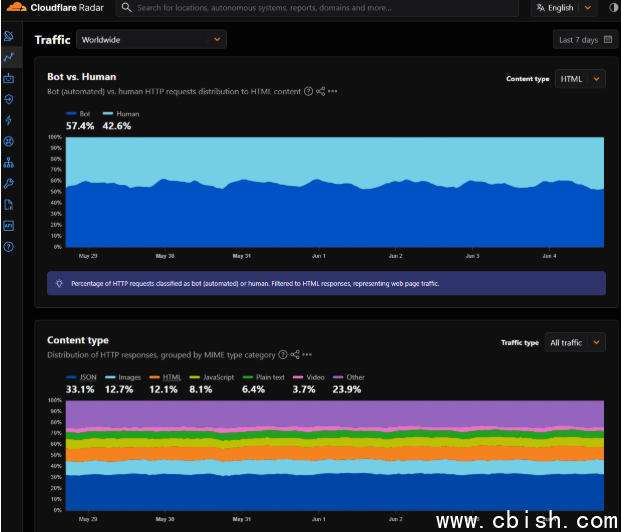
Task: Open the All traffic type dropdown
Action: 575,342
